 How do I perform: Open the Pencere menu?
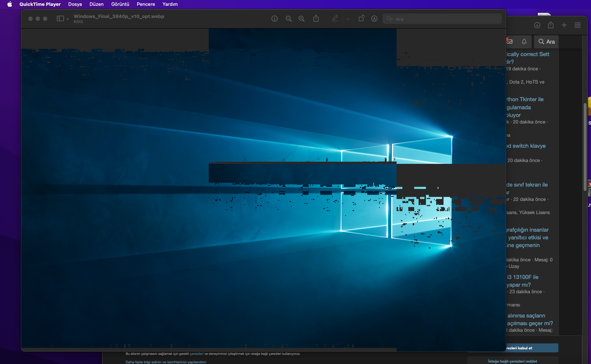(x=146, y=4)
